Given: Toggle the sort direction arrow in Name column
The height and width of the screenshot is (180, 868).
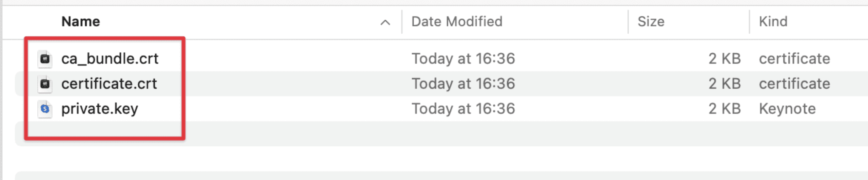Looking at the screenshot, I should pos(385,22).
